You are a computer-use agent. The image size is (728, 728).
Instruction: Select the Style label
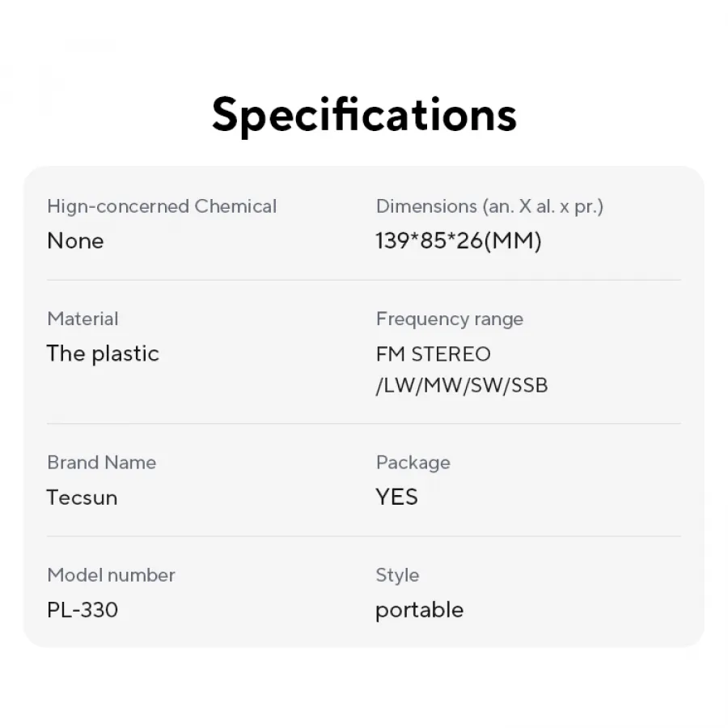[x=397, y=576]
